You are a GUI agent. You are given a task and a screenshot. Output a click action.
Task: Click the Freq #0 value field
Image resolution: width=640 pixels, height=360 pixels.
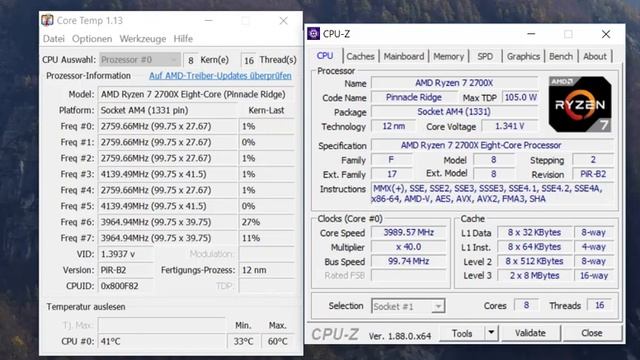coord(167,126)
